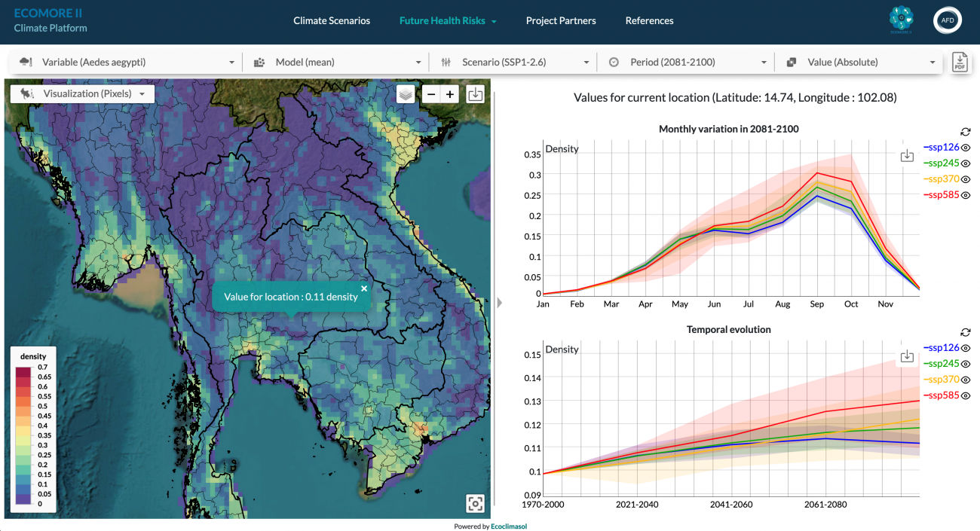Open the Project Partners page
This screenshot has width=980, height=531.
pyautogui.click(x=561, y=21)
